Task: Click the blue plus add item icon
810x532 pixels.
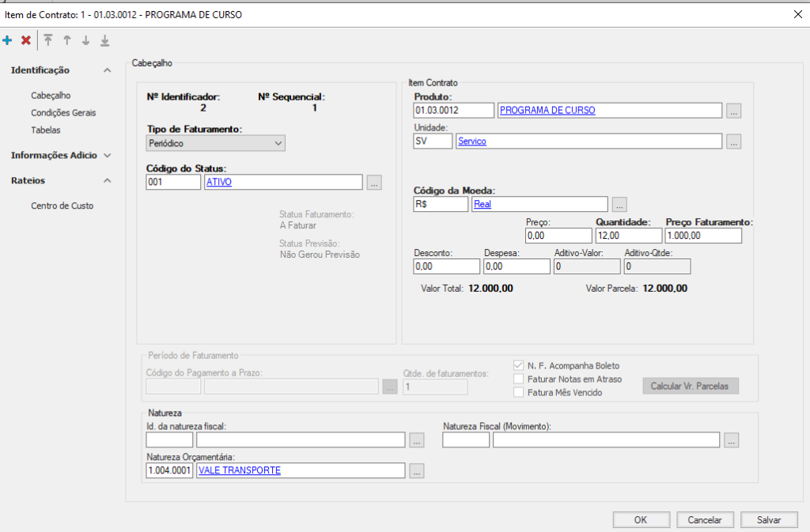Action: pyautogui.click(x=8, y=40)
